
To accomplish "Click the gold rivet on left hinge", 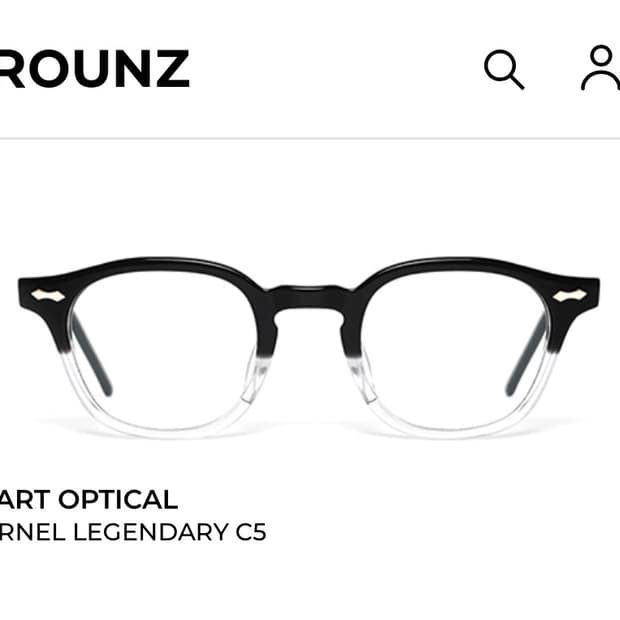I will pyautogui.click(x=48, y=295).
